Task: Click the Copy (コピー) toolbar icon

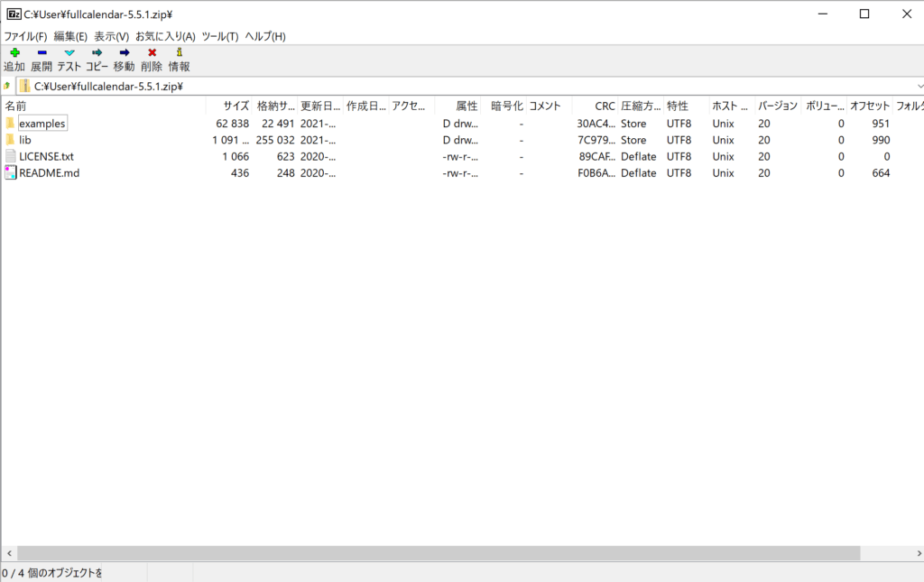Action: 97,53
